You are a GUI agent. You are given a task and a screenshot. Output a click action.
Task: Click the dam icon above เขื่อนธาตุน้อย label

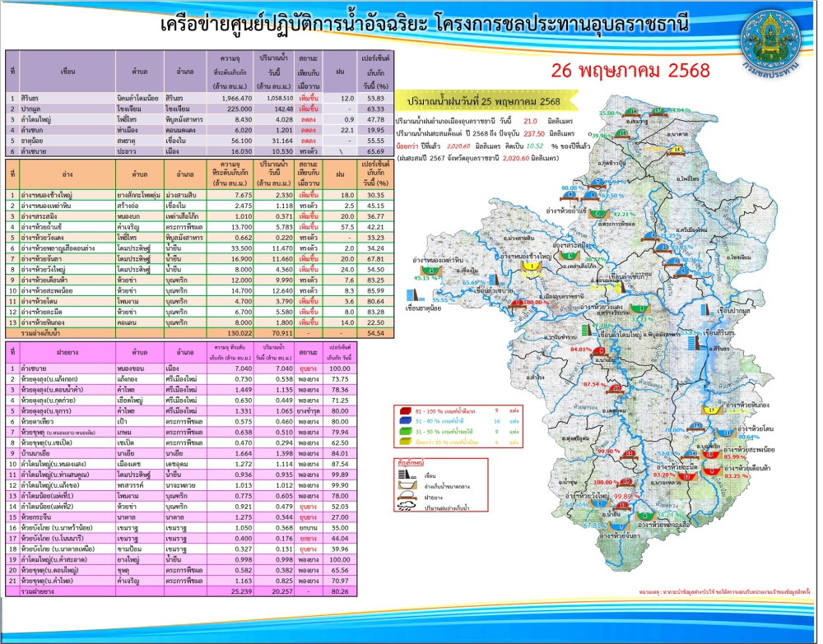(x=414, y=296)
